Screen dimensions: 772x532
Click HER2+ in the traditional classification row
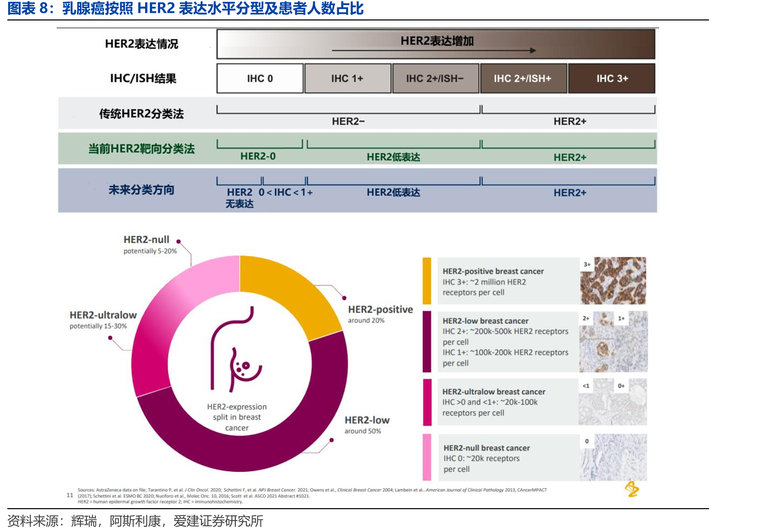pos(570,121)
